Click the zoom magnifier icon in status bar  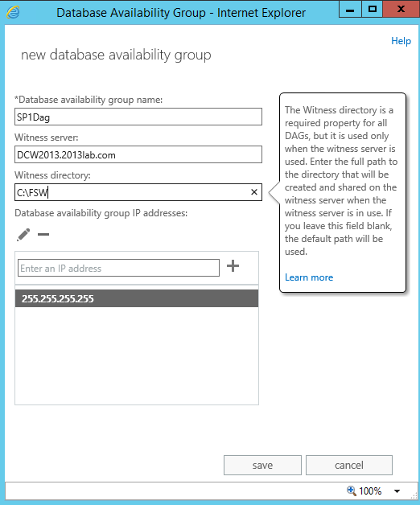click(x=351, y=491)
